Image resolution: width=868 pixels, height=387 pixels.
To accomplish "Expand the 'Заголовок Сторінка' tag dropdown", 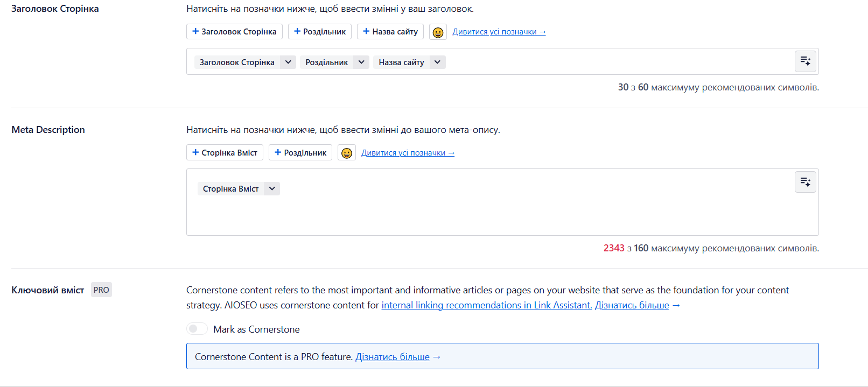I will click(288, 62).
